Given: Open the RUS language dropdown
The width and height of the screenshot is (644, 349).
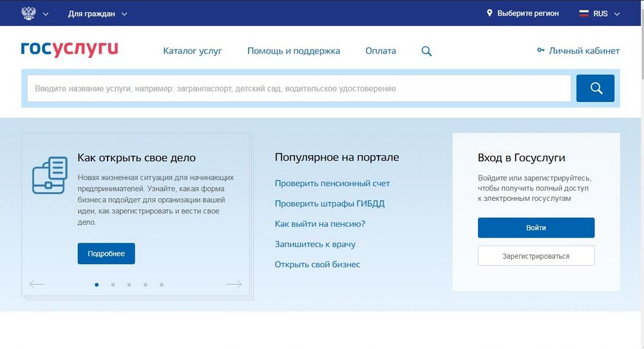Looking at the screenshot, I should 606,14.
